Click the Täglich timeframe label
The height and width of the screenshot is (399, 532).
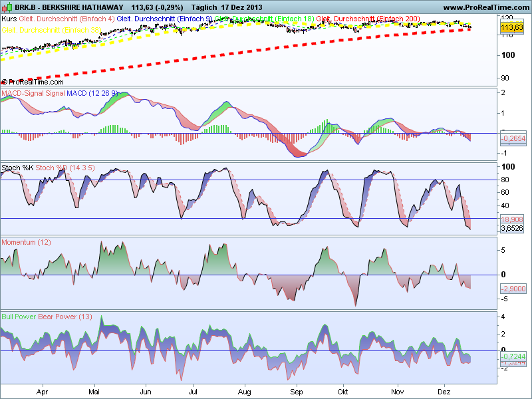coord(204,7)
